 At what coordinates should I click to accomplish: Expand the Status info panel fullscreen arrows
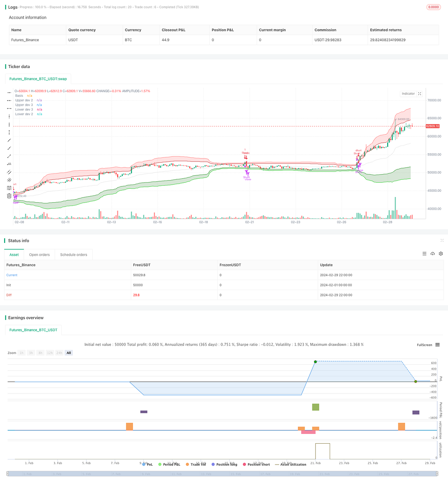(x=442, y=240)
